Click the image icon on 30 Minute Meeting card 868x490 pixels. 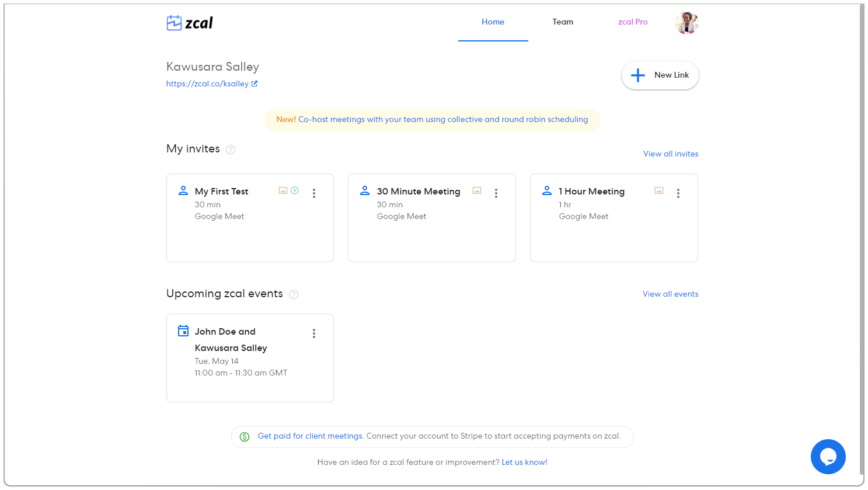coord(477,190)
